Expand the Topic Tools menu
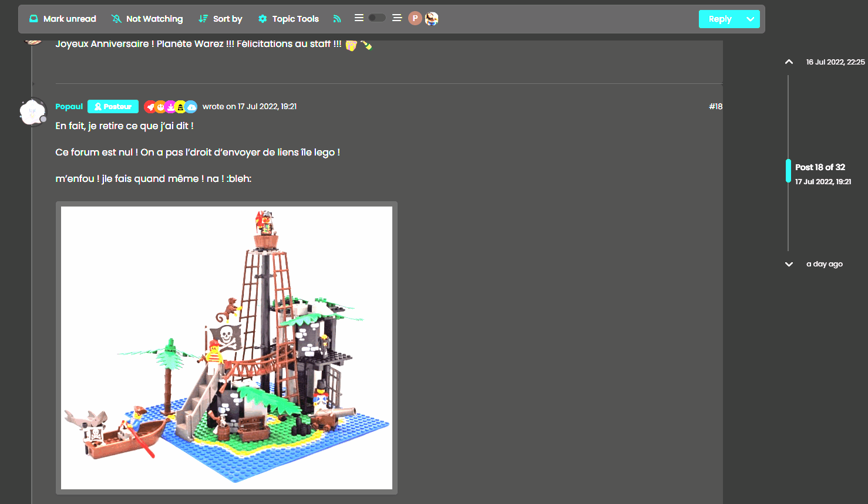868x504 pixels. [x=288, y=19]
